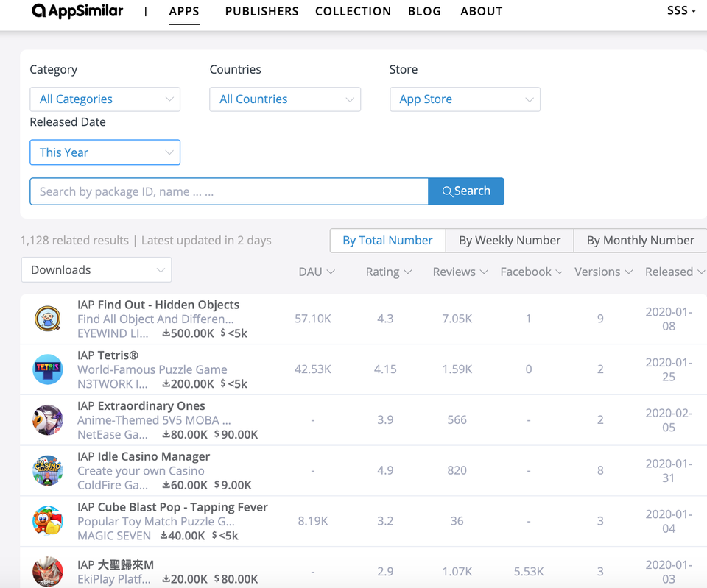
Task: Expand the Downloads sort dropdown
Action: click(x=96, y=270)
